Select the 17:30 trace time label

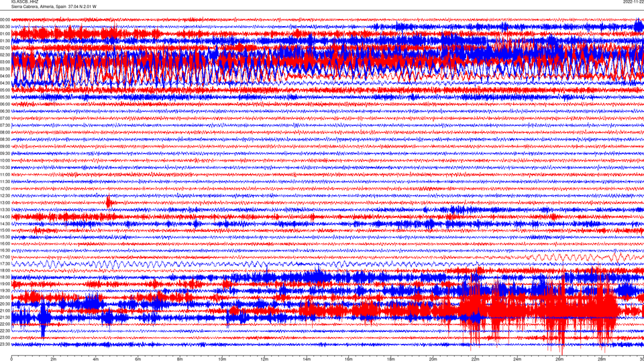coord(5,264)
